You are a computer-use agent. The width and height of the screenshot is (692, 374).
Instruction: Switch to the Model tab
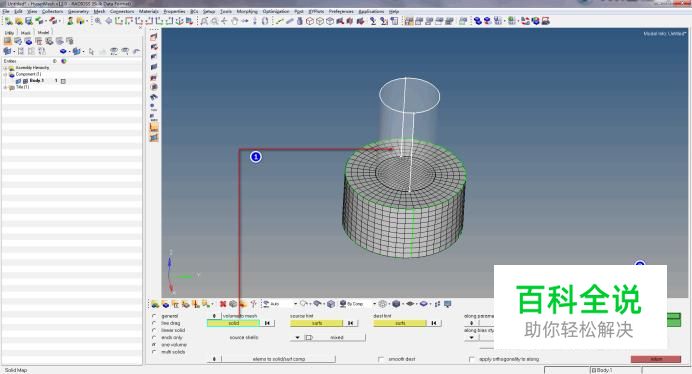(x=43, y=32)
